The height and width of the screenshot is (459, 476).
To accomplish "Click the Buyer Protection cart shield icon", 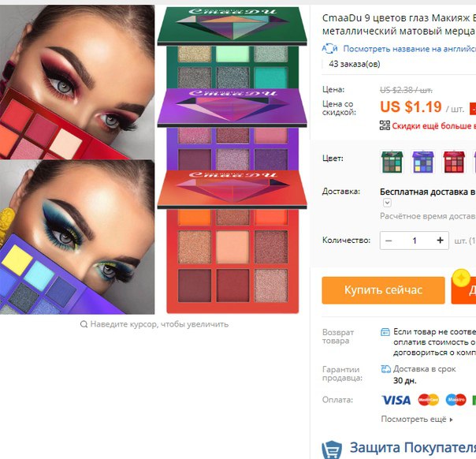I will click(x=332, y=450).
